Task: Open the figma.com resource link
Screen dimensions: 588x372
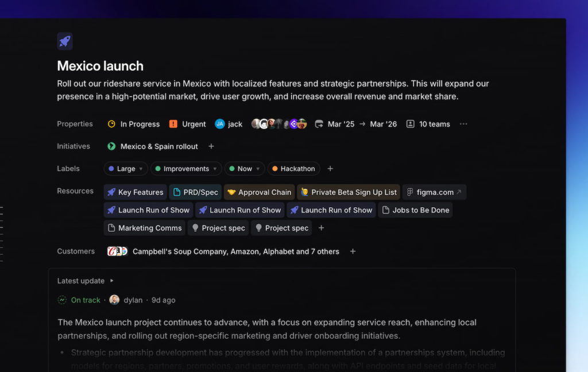Action: pyautogui.click(x=434, y=192)
